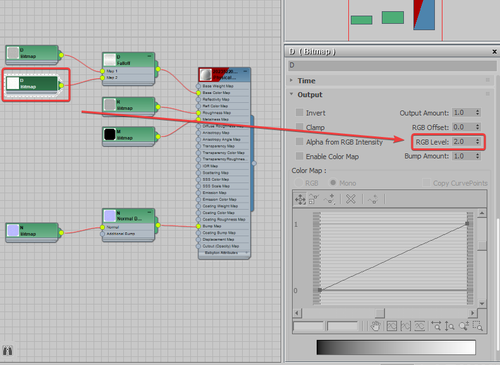This screenshot has height=365, width=500.
Task: Click the Delete Point X icon
Action: [351, 200]
